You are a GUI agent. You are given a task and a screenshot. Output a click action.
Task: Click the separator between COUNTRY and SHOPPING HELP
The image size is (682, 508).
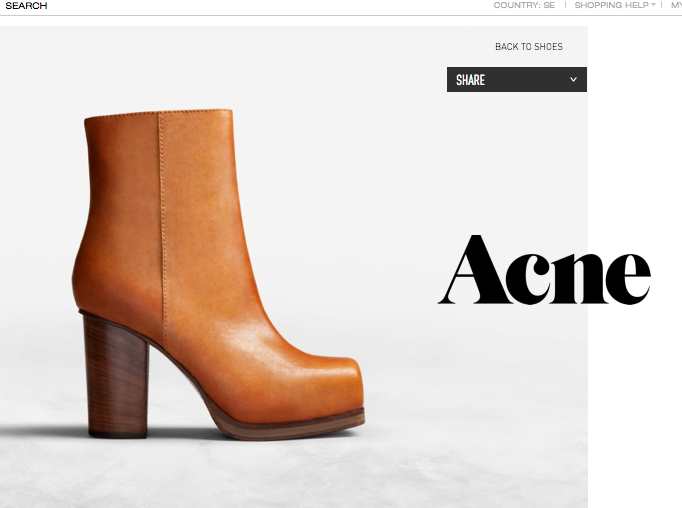(x=565, y=5)
